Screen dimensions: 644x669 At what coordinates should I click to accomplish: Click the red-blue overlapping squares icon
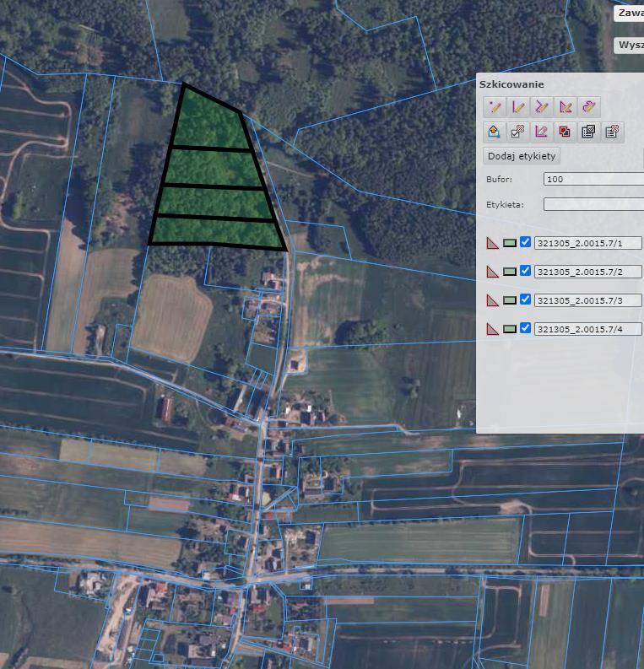coord(566,132)
